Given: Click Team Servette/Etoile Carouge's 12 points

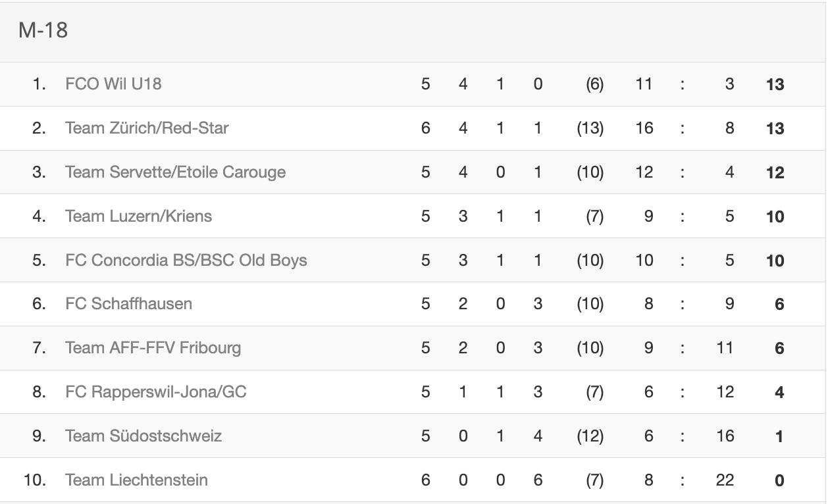Looking at the screenshot, I should [x=775, y=172].
